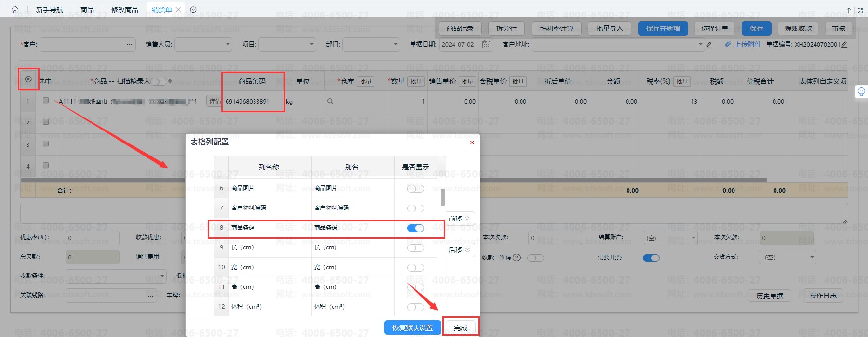Click the 完成 button
The image size is (868, 337).
pos(460,328)
